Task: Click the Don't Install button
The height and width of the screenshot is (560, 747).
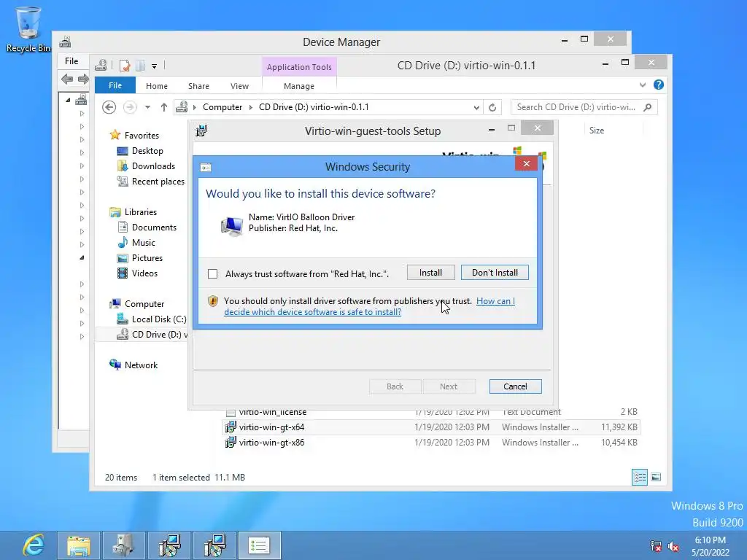Action: click(x=495, y=273)
